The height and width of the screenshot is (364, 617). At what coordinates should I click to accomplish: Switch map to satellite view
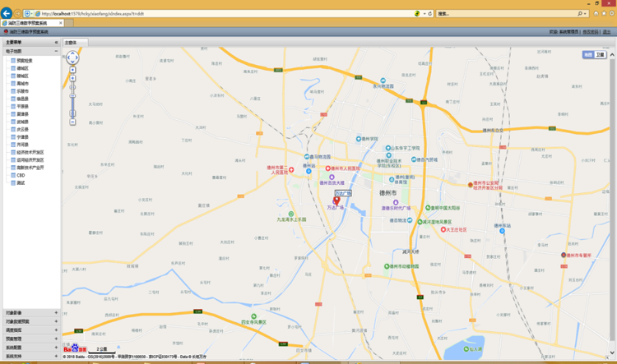[601, 54]
